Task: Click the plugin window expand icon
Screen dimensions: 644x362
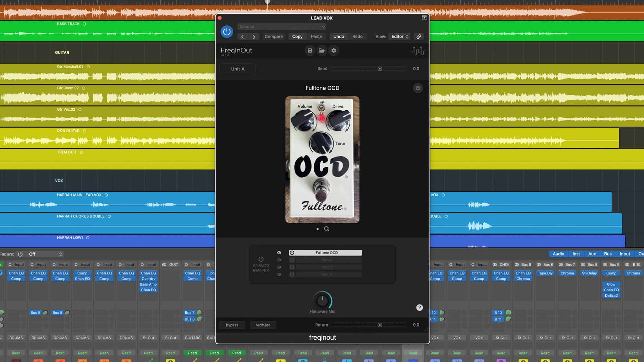Action: [424, 18]
